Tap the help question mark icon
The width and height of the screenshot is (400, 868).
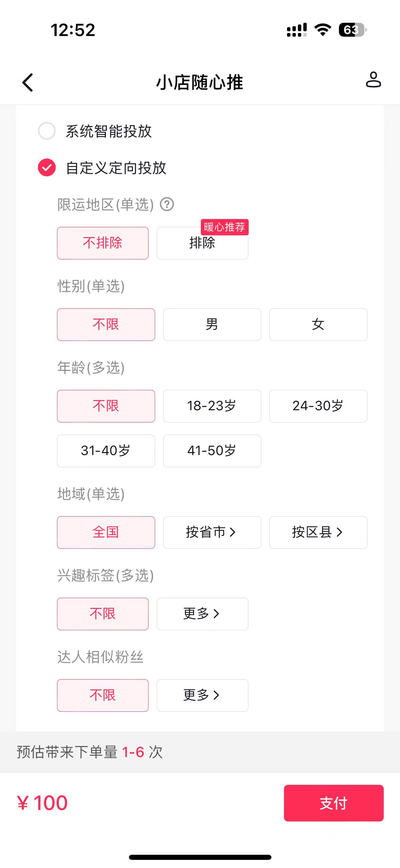click(x=167, y=204)
